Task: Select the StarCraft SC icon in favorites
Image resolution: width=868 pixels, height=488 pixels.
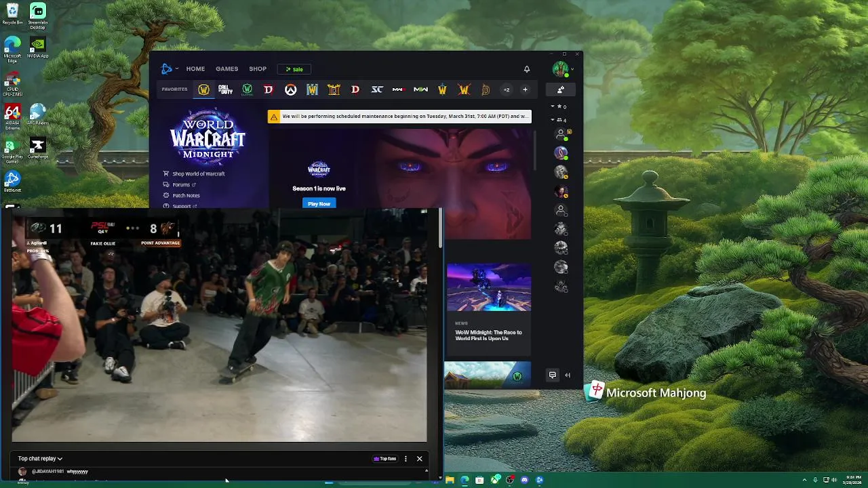Action: click(x=377, y=89)
